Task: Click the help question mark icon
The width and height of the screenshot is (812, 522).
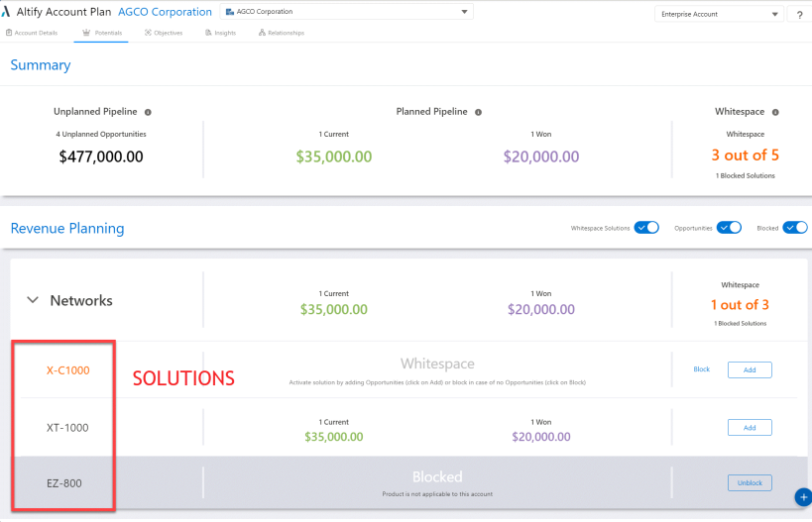Action: (799, 15)
